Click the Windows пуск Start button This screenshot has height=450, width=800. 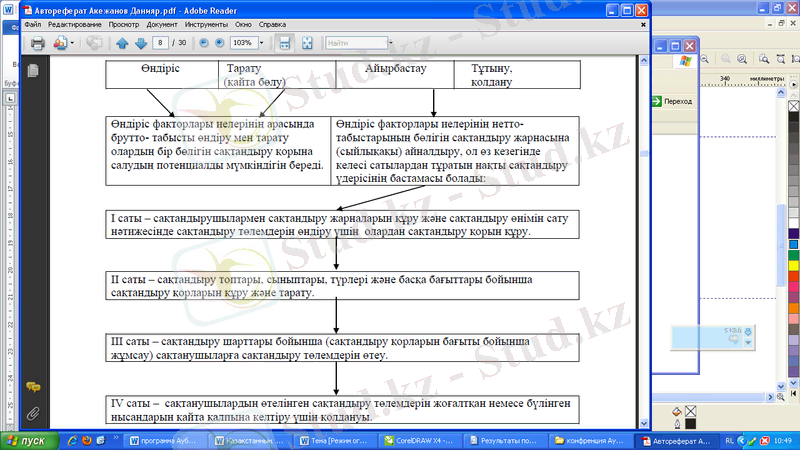(x=30, y=441)
